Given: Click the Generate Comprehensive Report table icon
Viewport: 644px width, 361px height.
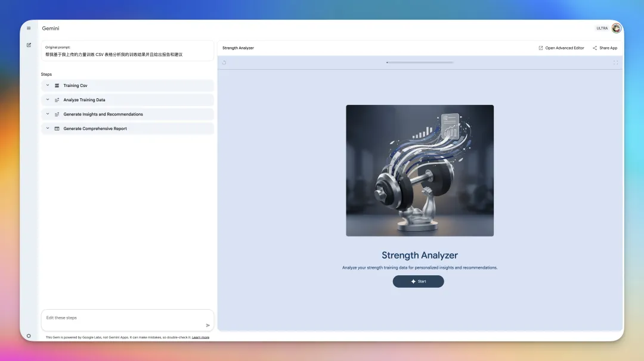Looking at the screenshot, I should pos(57,129).
